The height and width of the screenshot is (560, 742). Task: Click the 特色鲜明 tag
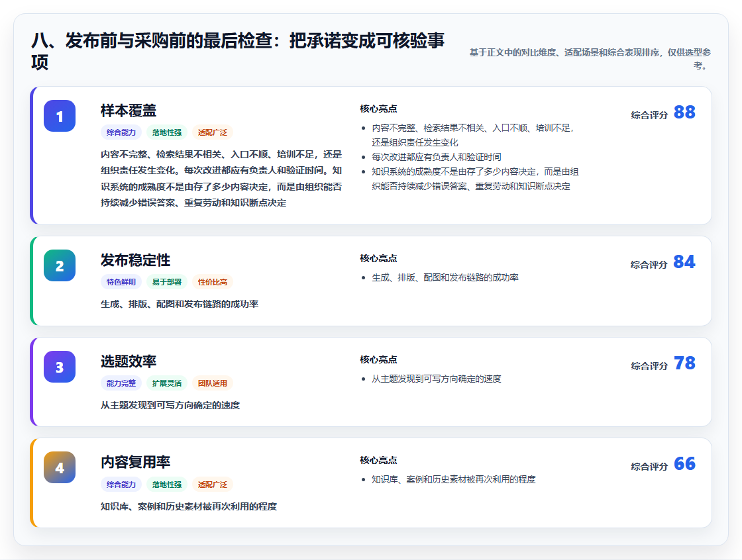click(x=121, y=282)
